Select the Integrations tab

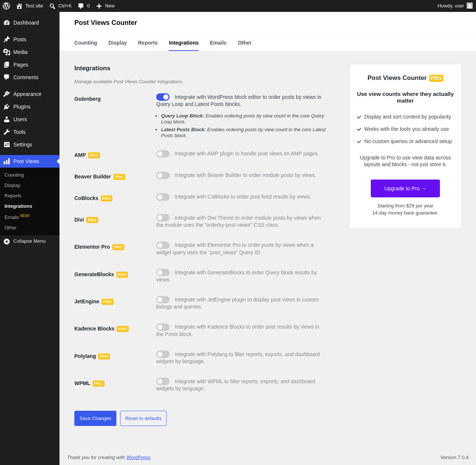[x=184, y=43]
